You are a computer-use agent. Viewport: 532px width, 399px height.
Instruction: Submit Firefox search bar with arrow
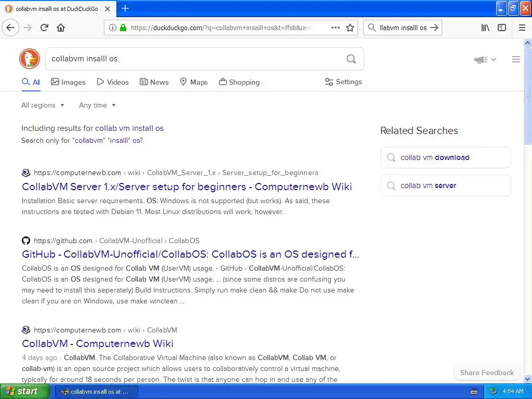[434, 28]
